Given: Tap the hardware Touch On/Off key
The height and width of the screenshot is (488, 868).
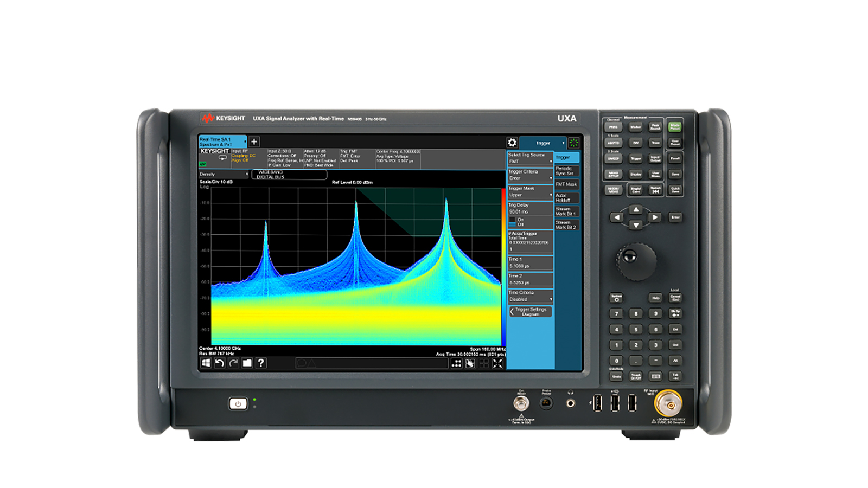Looking at the screenshot, I should pos(636,376).
